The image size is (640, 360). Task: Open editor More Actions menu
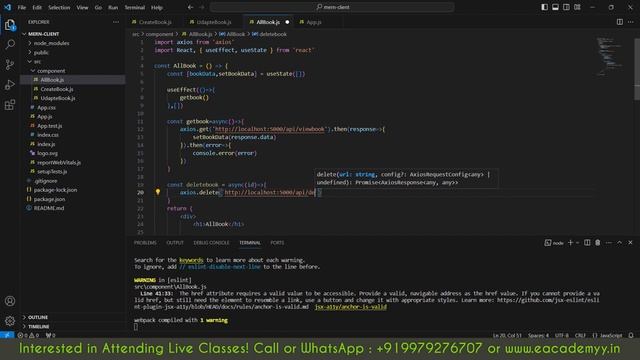coord(631,22)
